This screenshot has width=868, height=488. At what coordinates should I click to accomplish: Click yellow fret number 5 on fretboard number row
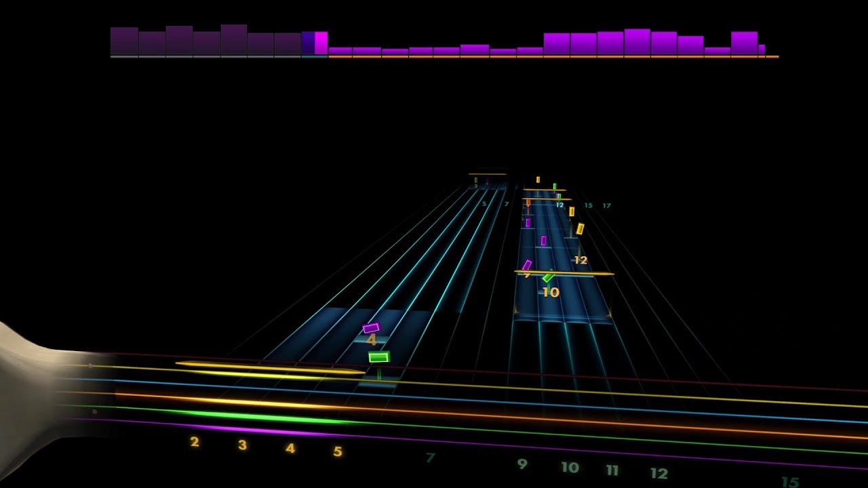(x=338, y=451)
